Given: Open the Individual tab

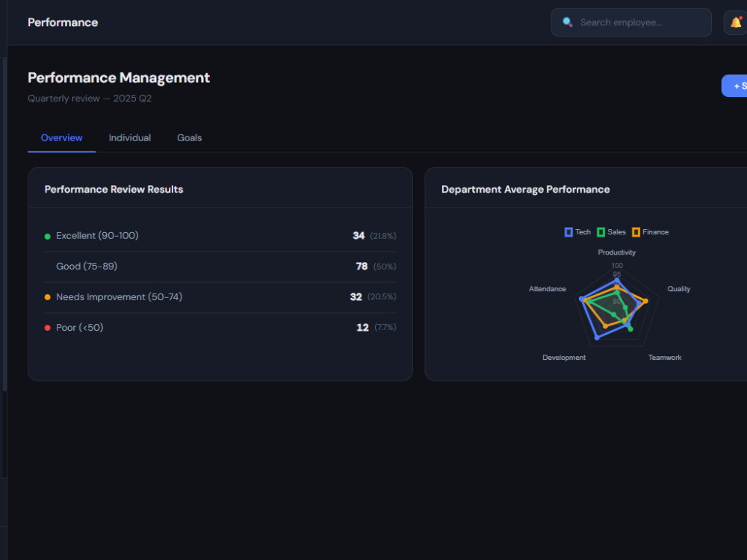Looking at the screenshot, I should [x=129, y=138].
